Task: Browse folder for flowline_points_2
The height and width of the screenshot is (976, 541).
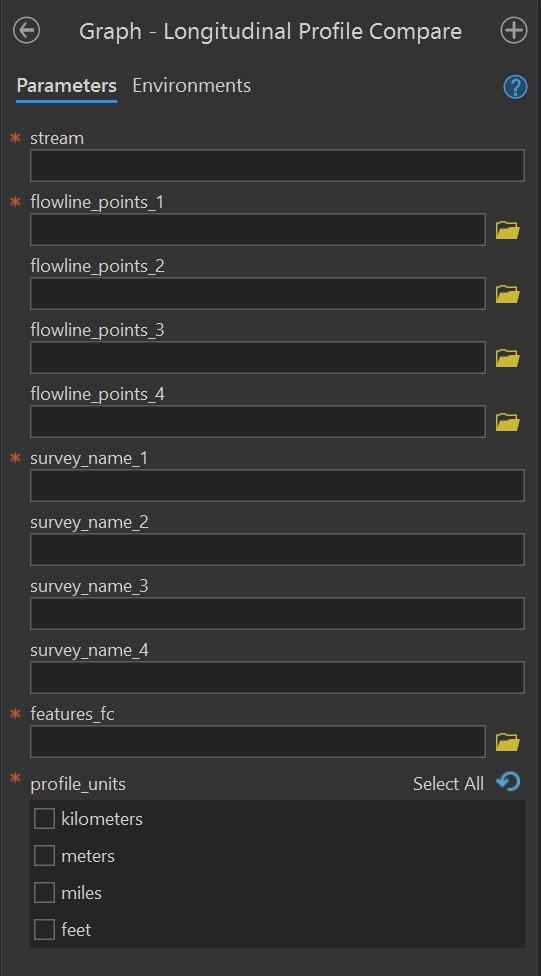Action: 507,294
